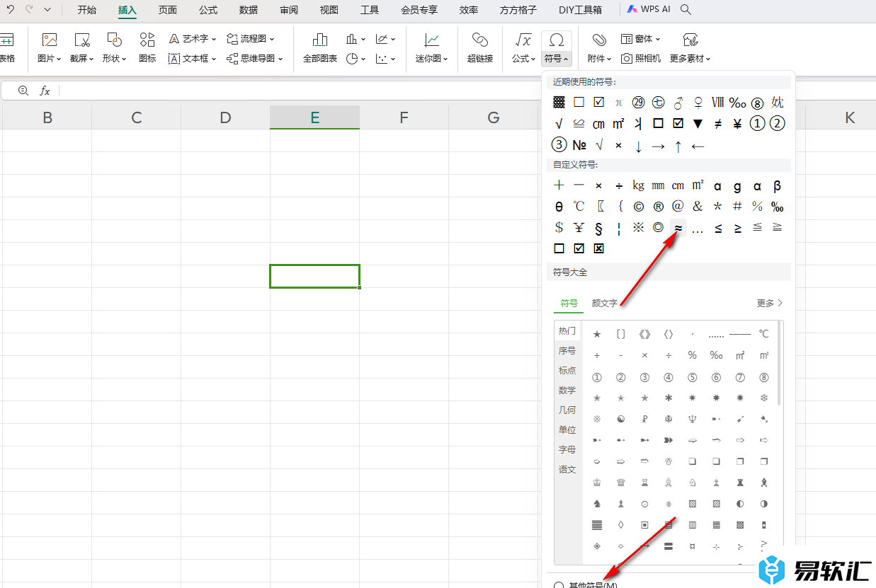Insert the Ⅷ roman numeral recent symbol

[717, 103]
